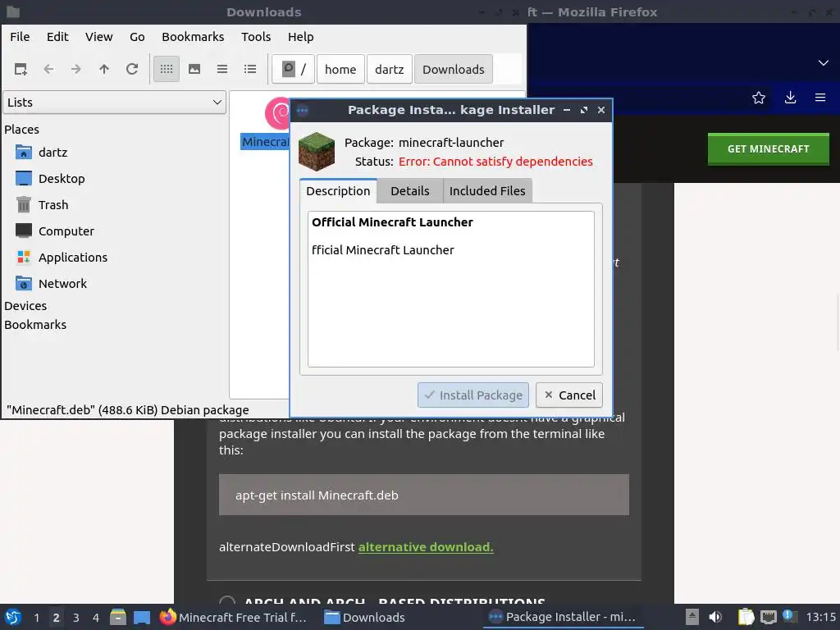Screen dimensions: 840x630
Task: Open the clipboard tray icon
Action: click(x=746, y=617)
